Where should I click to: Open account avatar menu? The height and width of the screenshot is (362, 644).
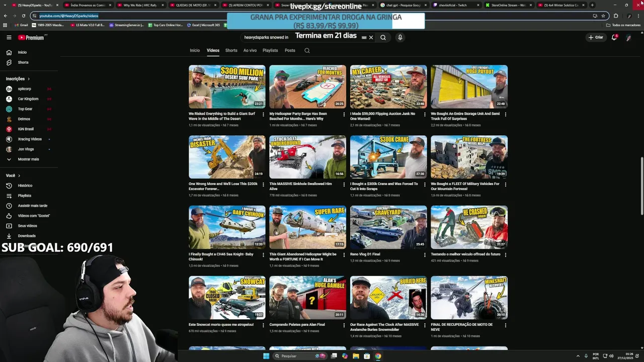pyautogui.click(x=628, y=37)
